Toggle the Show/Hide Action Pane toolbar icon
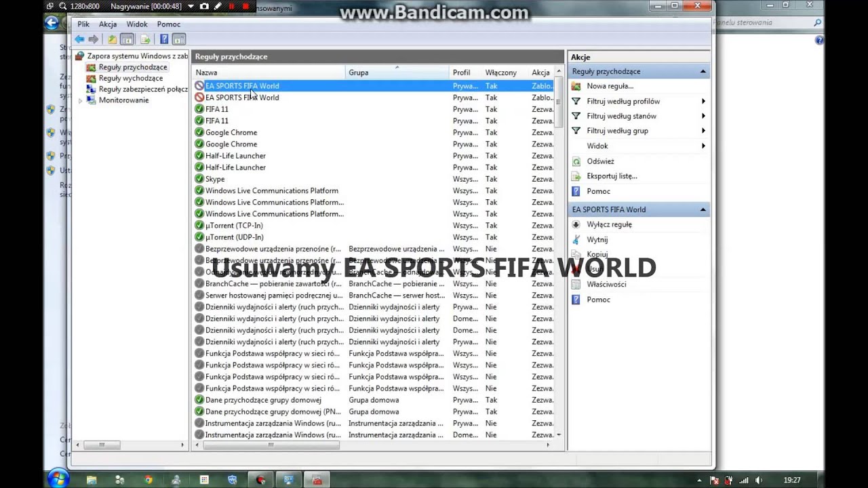The height and width of the screenshot is (488, 868). point(179,39)
